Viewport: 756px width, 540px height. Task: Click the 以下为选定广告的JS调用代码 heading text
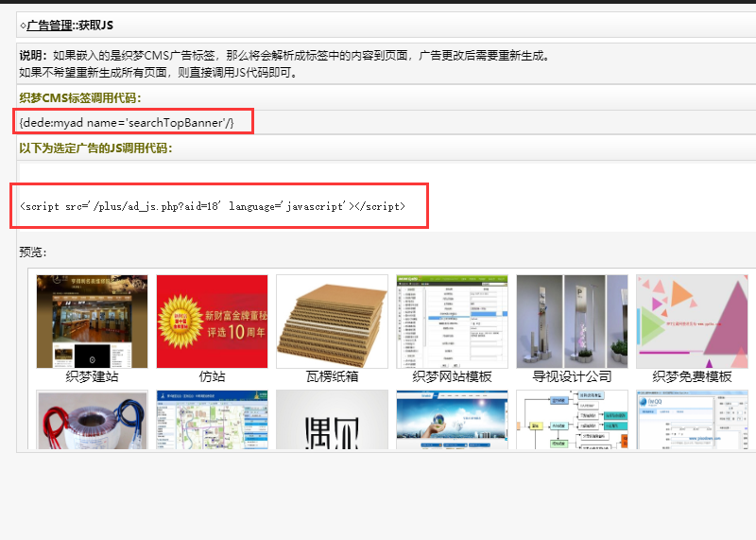click(95, 148)
